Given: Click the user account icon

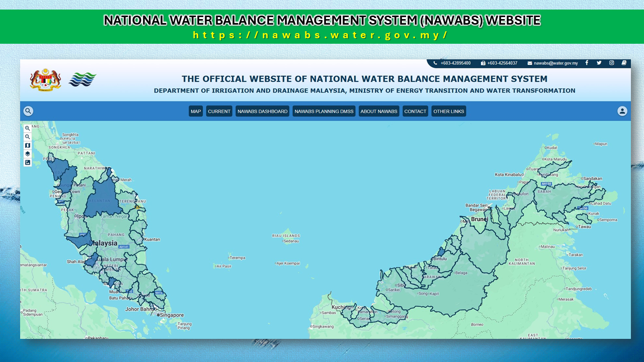Looking at the screenshot, I should [x=622, y=111].
